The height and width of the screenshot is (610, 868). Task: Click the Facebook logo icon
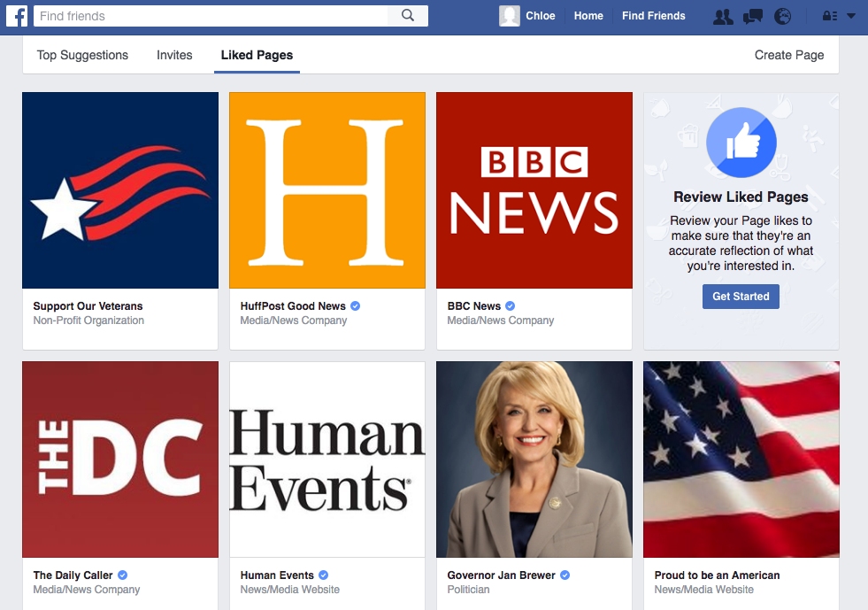pos(17,16)
